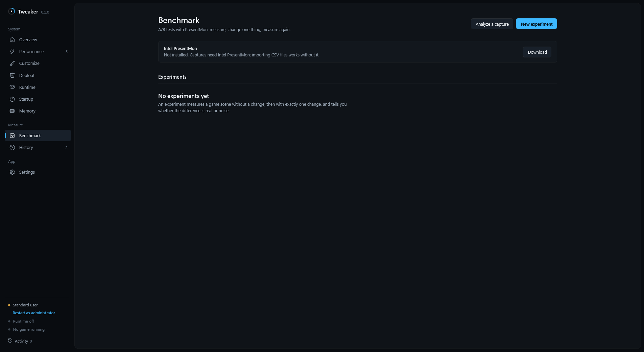Screen dimensions: 644x352
Task: Click the Standard user status text
Action: 25,305
